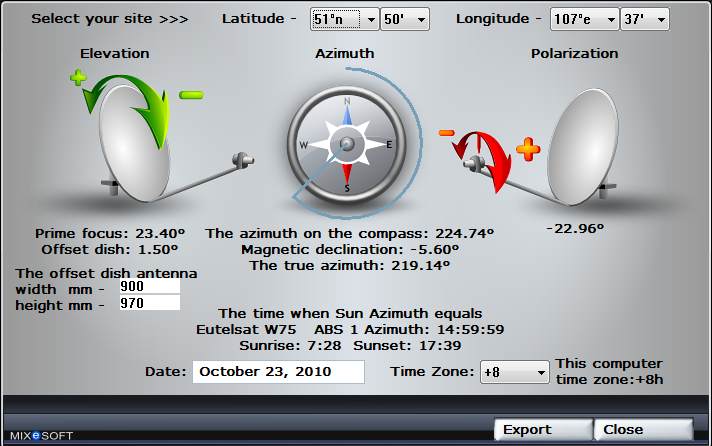Screen dimensions: 712x446
Task: Open longitude degrees dropdown 107°e
Action: pos(584,20)
